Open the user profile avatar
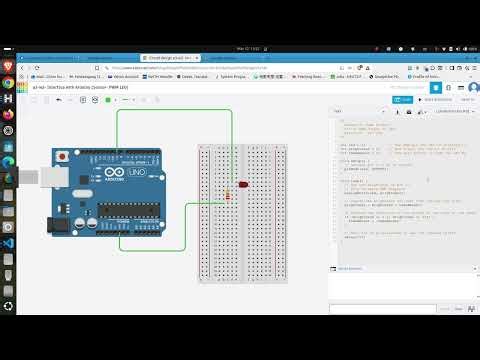 tap(474, 88)
